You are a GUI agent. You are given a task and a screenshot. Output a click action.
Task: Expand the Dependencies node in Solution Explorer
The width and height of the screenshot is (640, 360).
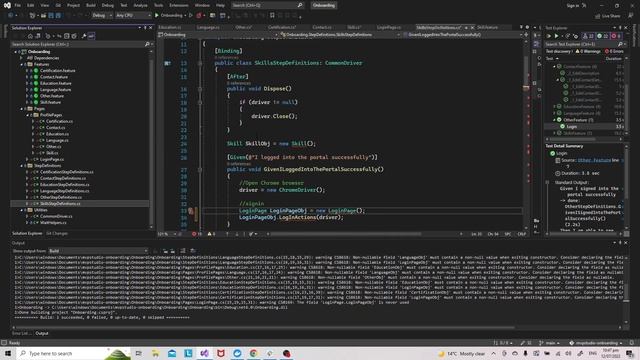(x=22, y=58)
